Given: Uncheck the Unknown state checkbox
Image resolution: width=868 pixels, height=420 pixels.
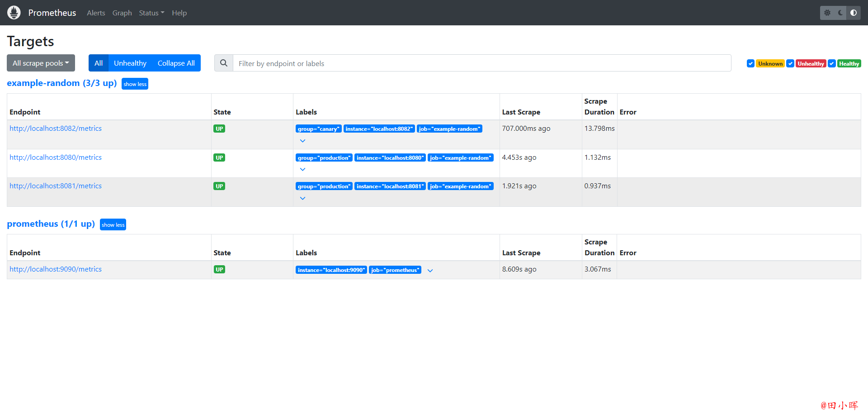Looking at the screenshot, I should (x=750, y=64).
